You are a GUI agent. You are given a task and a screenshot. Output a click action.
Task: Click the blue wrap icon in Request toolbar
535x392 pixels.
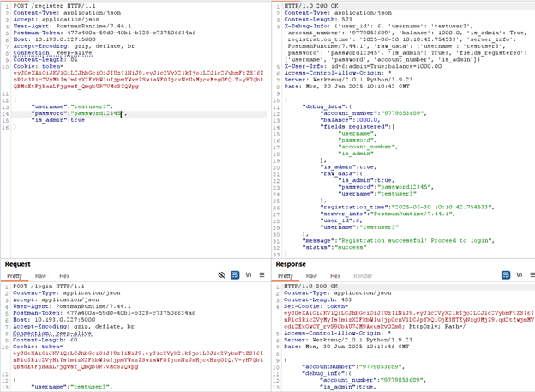(235, 275)
